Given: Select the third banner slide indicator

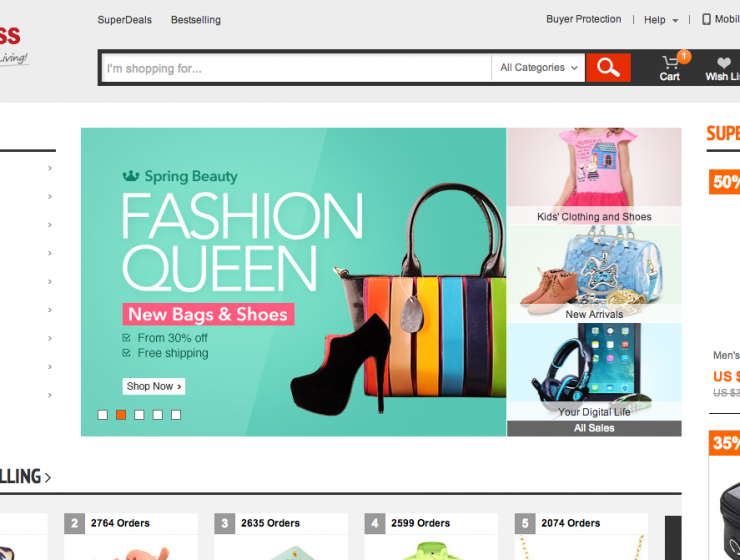Looking at the screenshot, I should click(139, 414).
